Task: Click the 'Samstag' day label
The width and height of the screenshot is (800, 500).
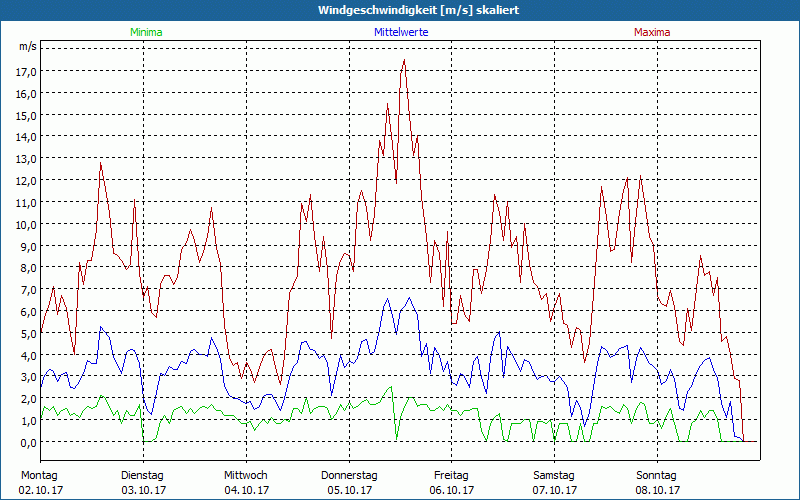Action: point(554,476)
